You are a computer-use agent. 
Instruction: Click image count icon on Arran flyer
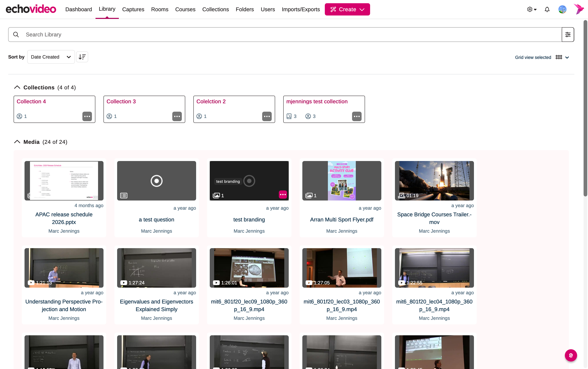[309, 196]
